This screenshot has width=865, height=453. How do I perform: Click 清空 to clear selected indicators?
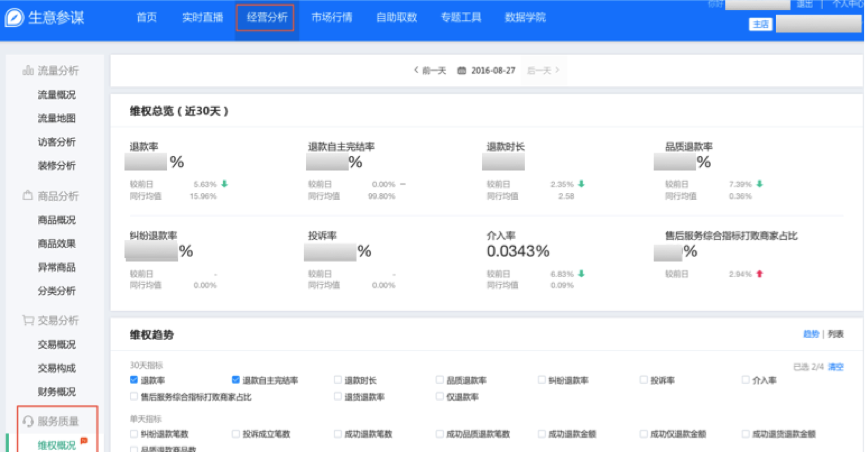(836, 367)
